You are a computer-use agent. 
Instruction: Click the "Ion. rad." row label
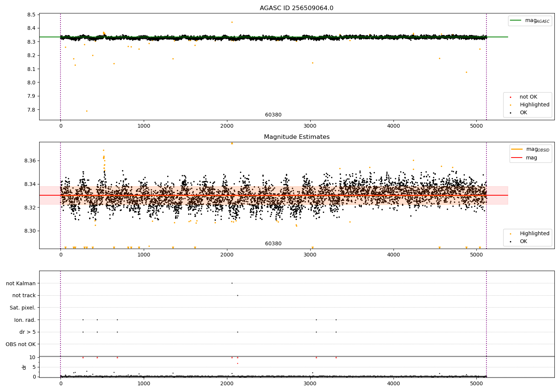pos(25,320)
